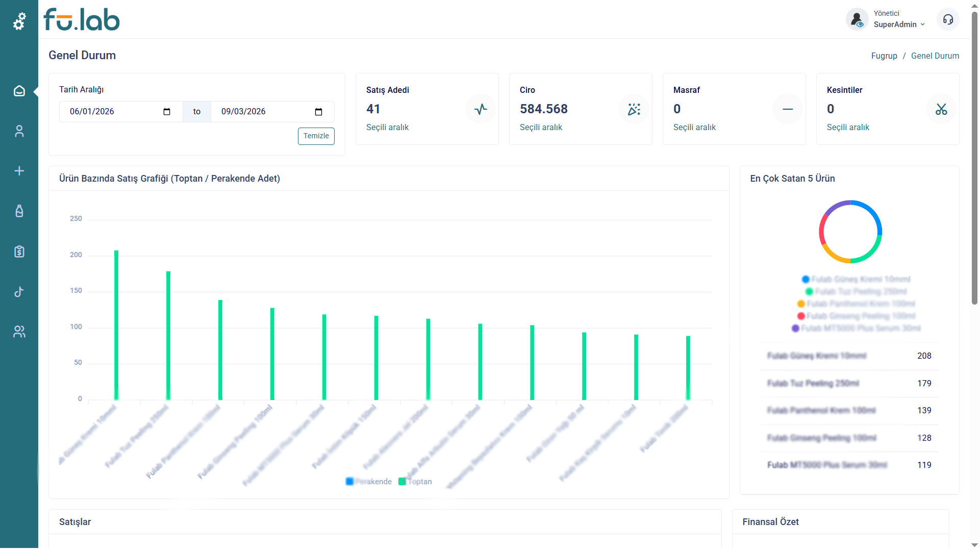Open the bottle products sidebar icon

19,211
